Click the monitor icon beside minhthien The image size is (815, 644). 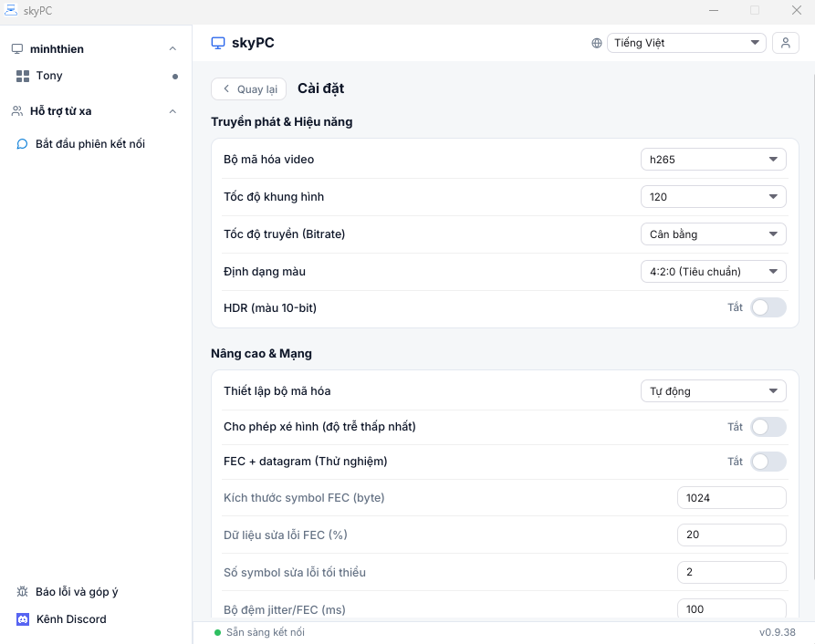pos(17,49)
